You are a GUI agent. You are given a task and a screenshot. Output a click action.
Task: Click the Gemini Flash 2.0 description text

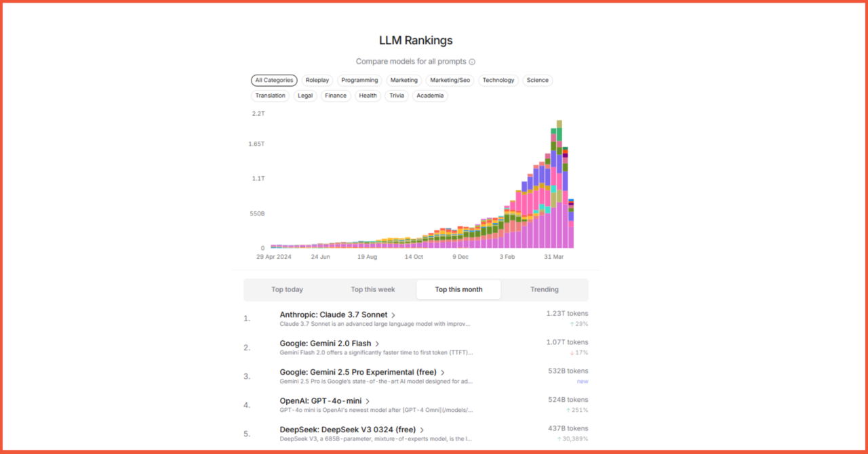[x=376, y=352]
